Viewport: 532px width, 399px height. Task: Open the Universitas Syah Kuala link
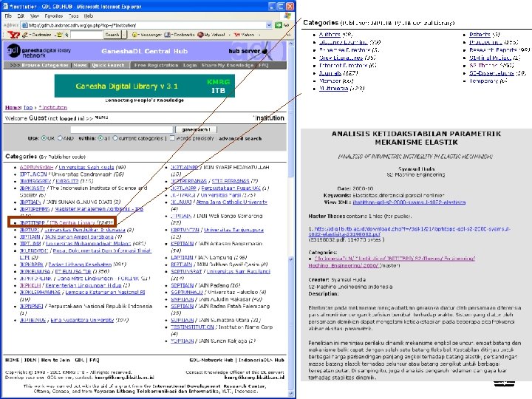(86, 167)
